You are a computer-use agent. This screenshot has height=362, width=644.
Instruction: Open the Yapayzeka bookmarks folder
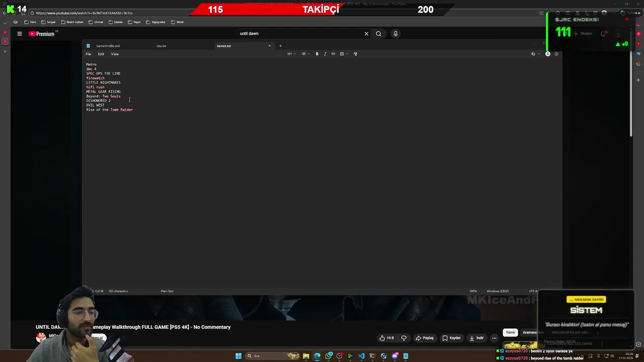point(155,22)
